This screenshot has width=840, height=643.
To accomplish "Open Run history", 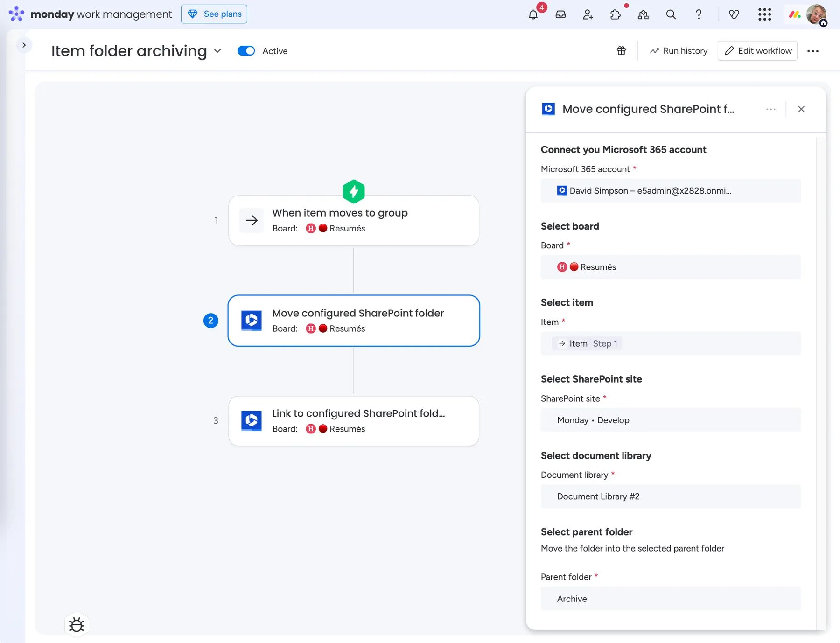I will (679, 51).
